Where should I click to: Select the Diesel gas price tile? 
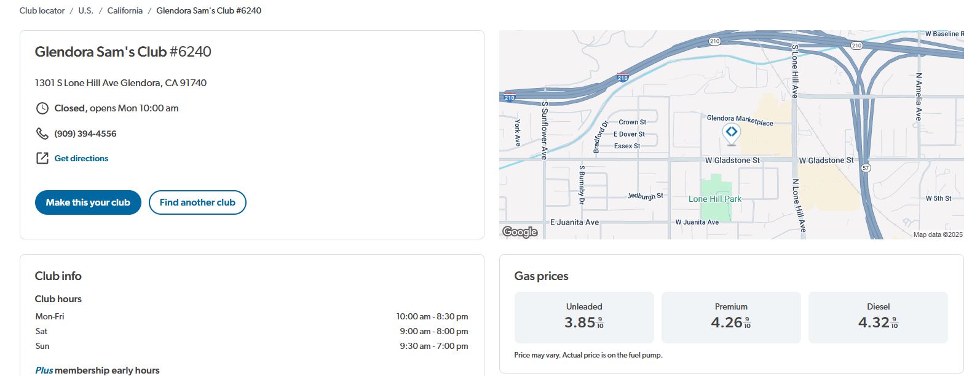(878, 318)
